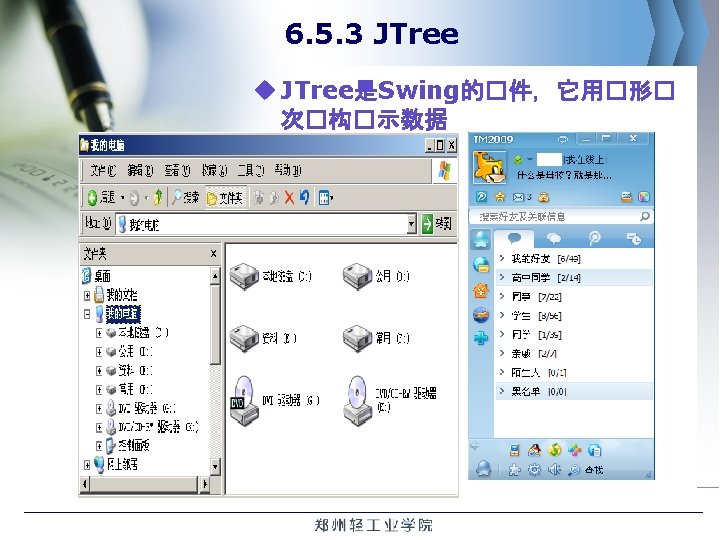Switch to the TM2009 contacts chat-bubble tab
Screen dimensions: 720x540
pos(514,238)
